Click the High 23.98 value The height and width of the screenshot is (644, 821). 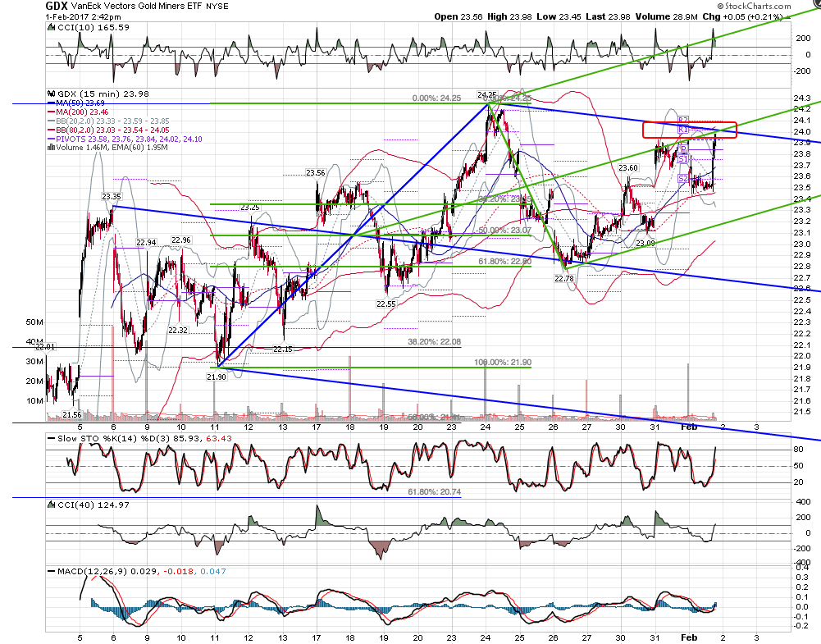click(509, 16)
